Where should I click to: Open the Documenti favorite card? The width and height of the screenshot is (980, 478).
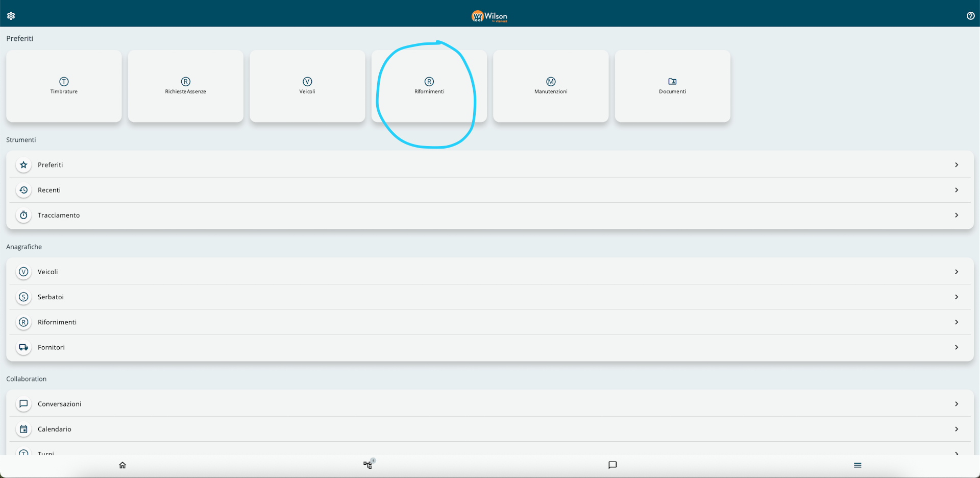(x=672, y=86)
